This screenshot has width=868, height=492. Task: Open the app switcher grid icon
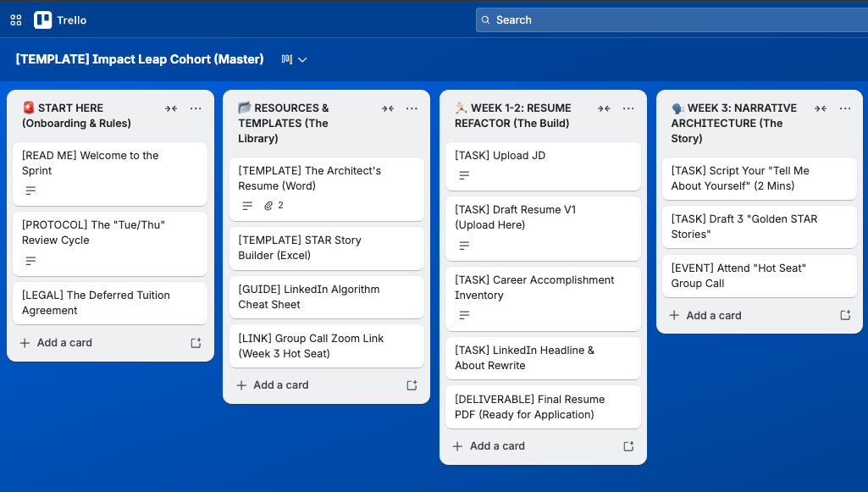(x=15, y=19)
